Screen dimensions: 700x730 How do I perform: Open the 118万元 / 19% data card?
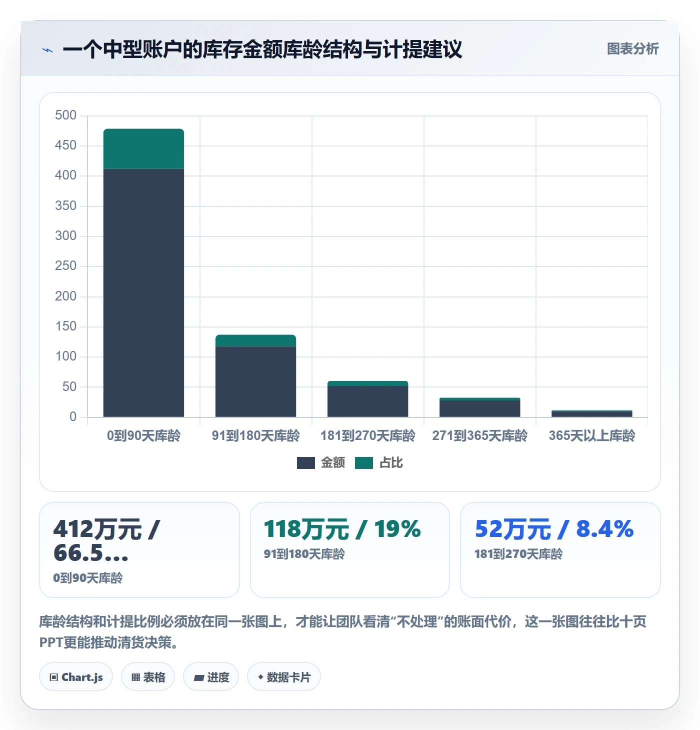[x=350, y=550]
